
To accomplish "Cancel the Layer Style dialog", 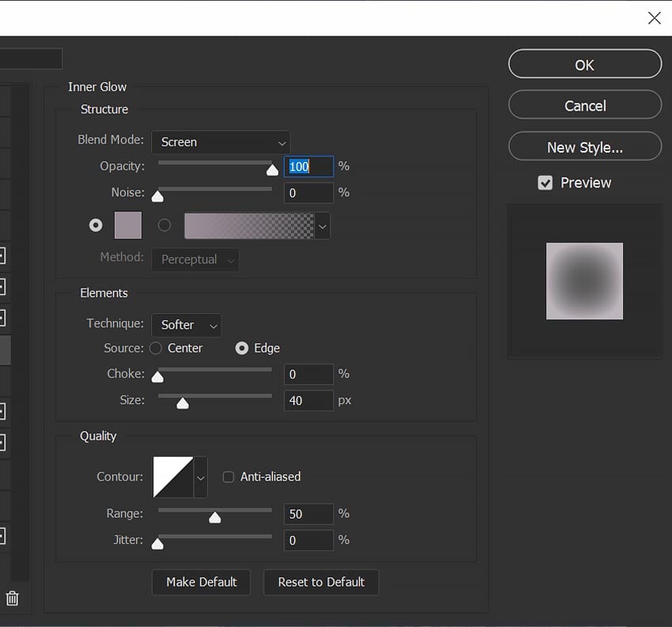I will (584, 105).
